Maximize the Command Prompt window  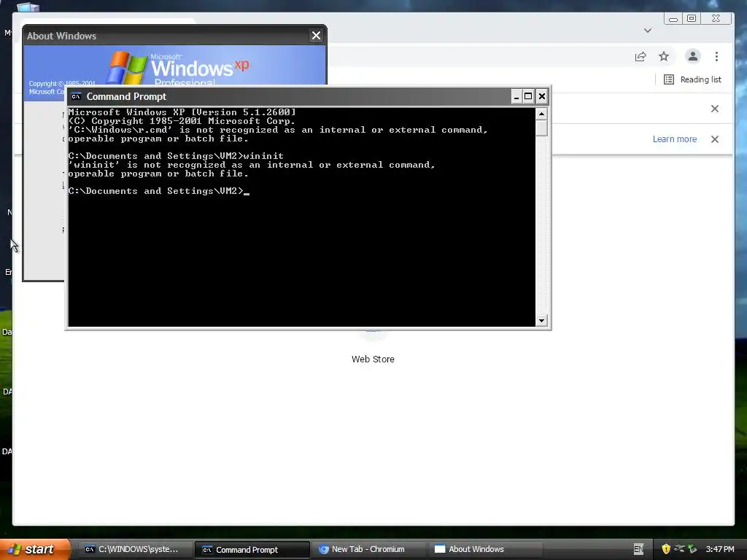click(528, 97)
